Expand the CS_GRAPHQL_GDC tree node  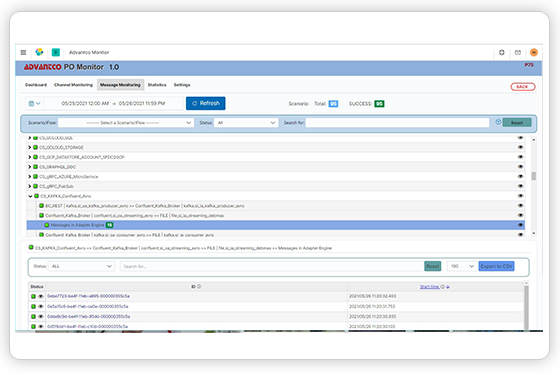click(x=30, y=166)
